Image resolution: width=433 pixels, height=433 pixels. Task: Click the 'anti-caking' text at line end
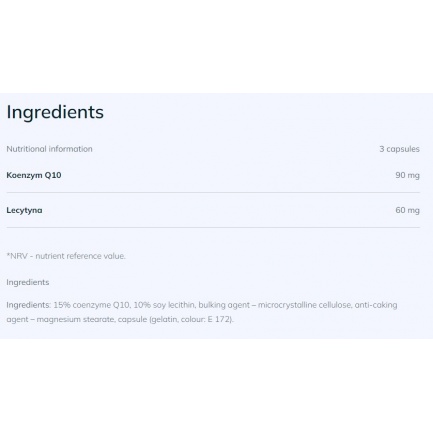tap(376, 305)
